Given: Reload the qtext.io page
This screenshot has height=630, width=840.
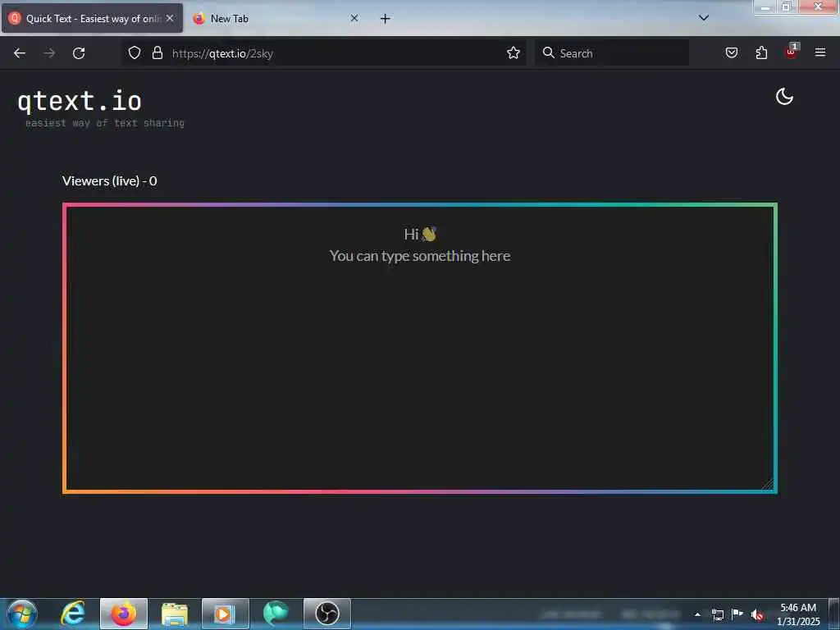Looking at the screenshot, I should 79,53.
